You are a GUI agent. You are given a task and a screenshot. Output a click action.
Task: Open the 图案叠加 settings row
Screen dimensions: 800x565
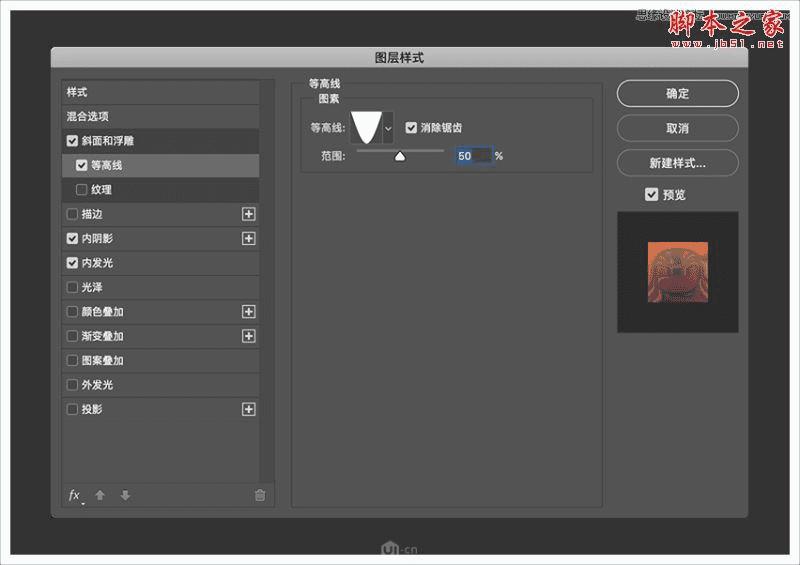(160, 360)
